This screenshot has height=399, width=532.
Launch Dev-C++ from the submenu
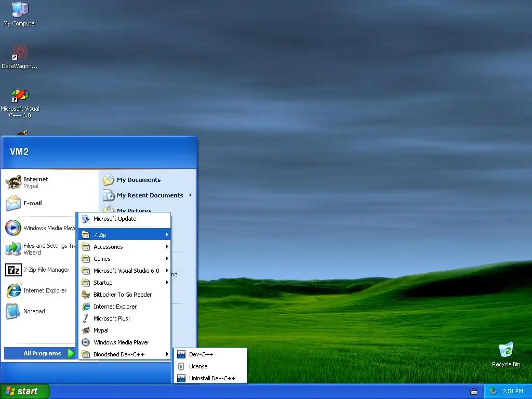point(210,354)
